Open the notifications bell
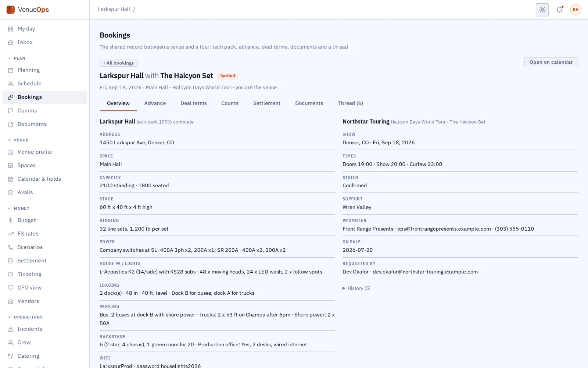Viewport: 588px width, 368px height. [x=559, y=10]
